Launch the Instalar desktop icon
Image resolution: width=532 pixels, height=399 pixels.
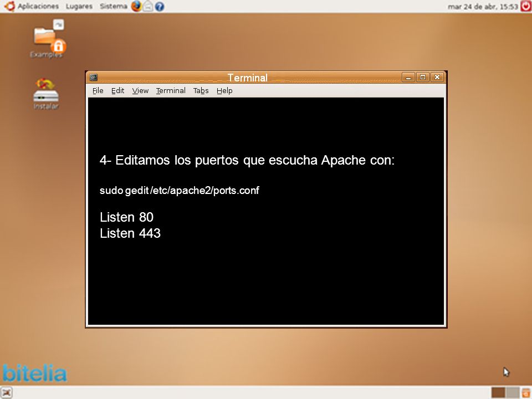[46, 94]
